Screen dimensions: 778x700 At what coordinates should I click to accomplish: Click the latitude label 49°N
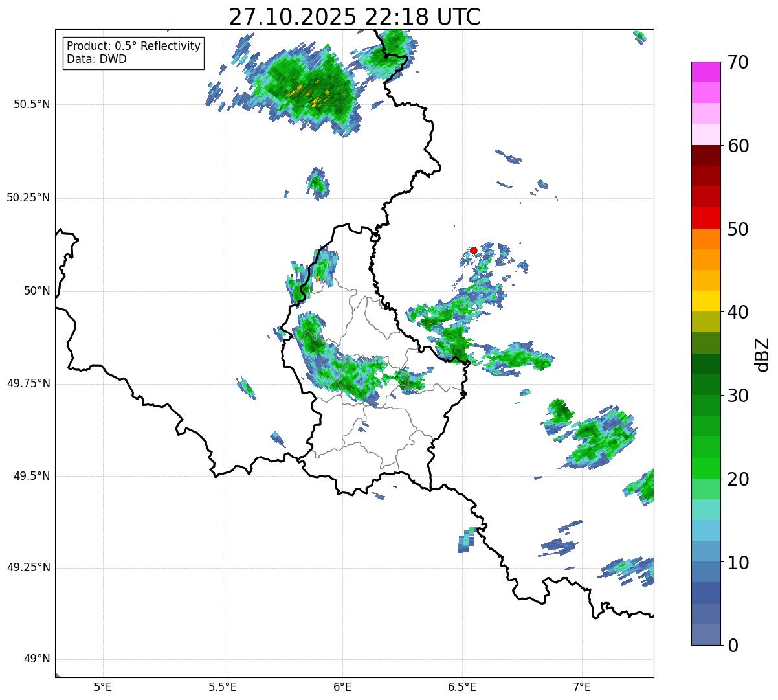(37, 659)
